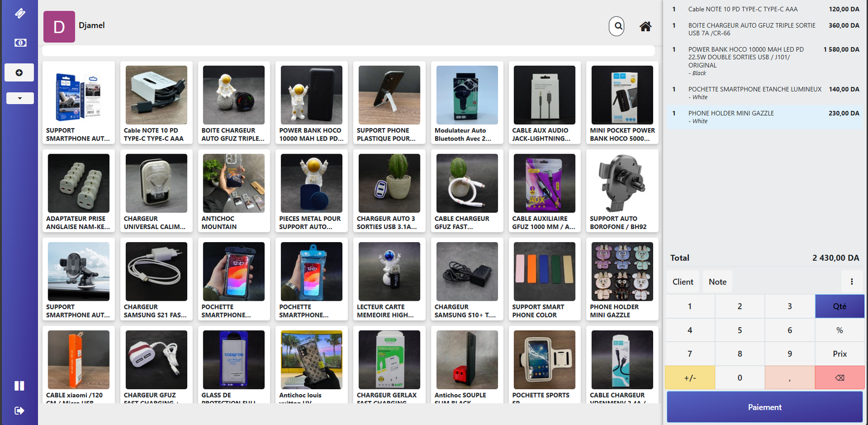This screenshot has height=425, width=868.
Task: Click the logout icon at sidebar bottom
Action: 20,411
